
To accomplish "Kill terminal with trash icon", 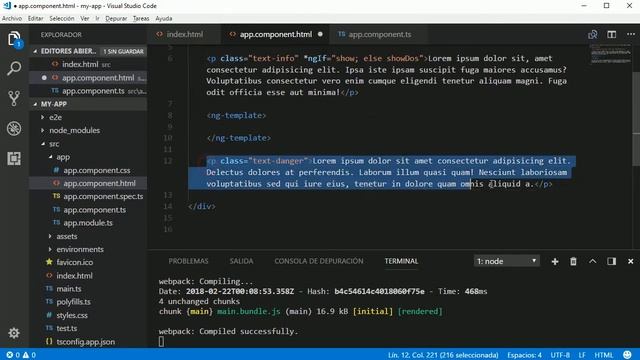I will tap(573, 262).
